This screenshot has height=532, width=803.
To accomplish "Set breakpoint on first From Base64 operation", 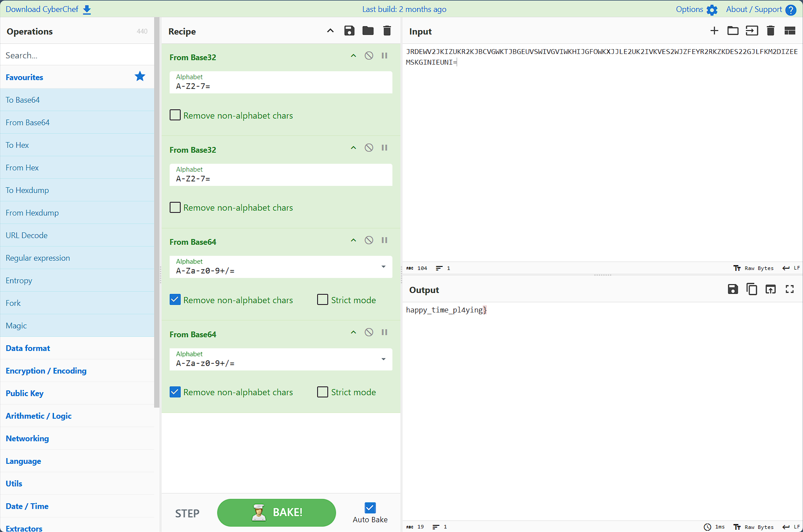I will pyautogui.click(x=384, y=240).
